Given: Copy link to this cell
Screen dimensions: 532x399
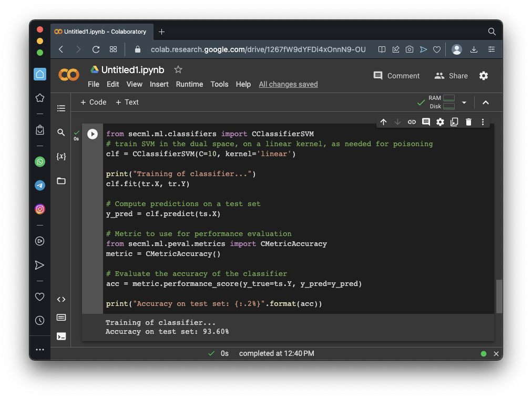Looking at the screenshot, I should pos(412,122).
